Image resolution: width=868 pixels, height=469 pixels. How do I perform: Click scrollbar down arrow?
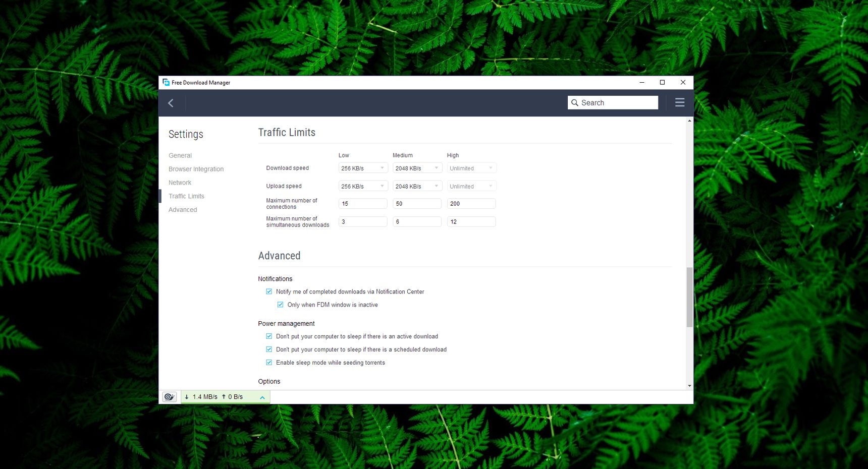[x=689, y=386]
